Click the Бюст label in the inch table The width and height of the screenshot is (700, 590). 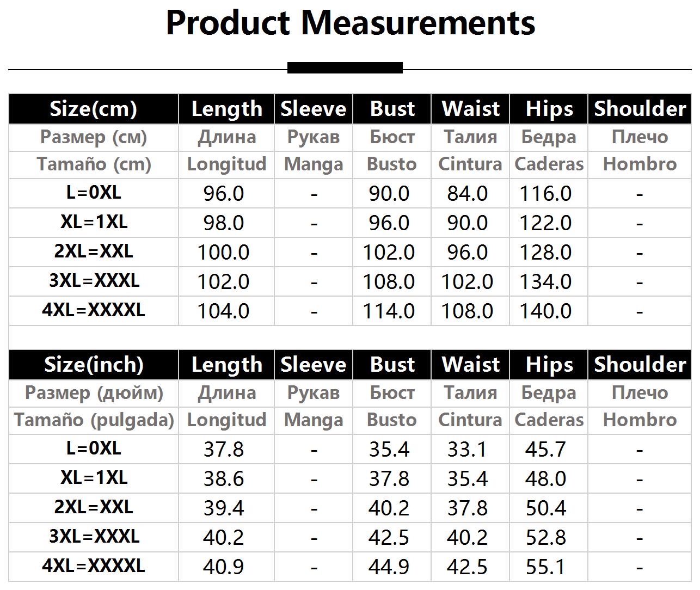coord(392,393)
